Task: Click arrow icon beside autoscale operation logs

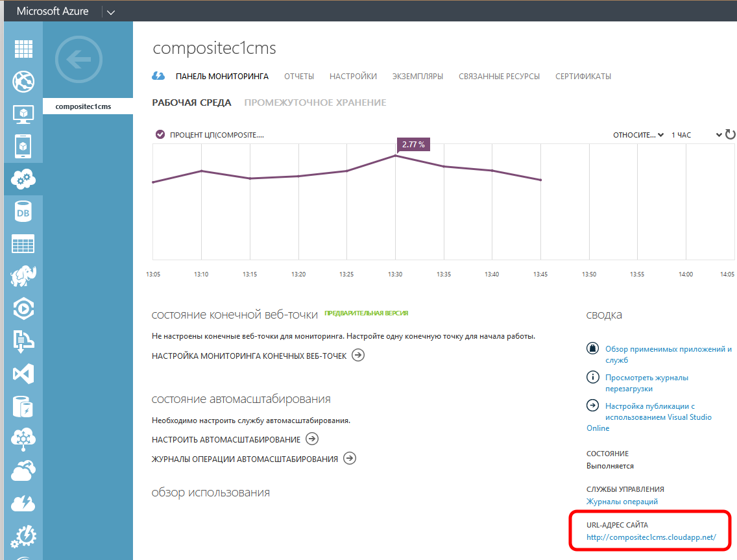Action: 350,458
